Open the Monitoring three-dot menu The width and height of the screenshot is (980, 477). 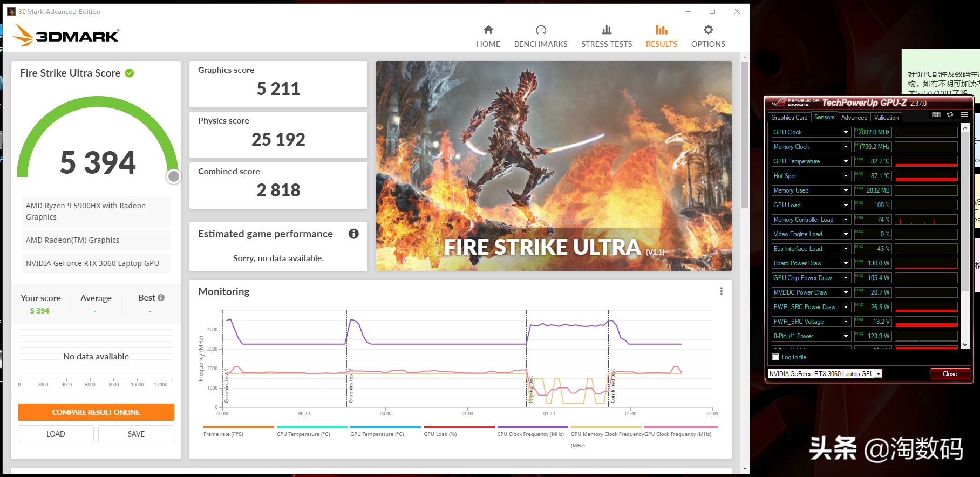(721, 291)
